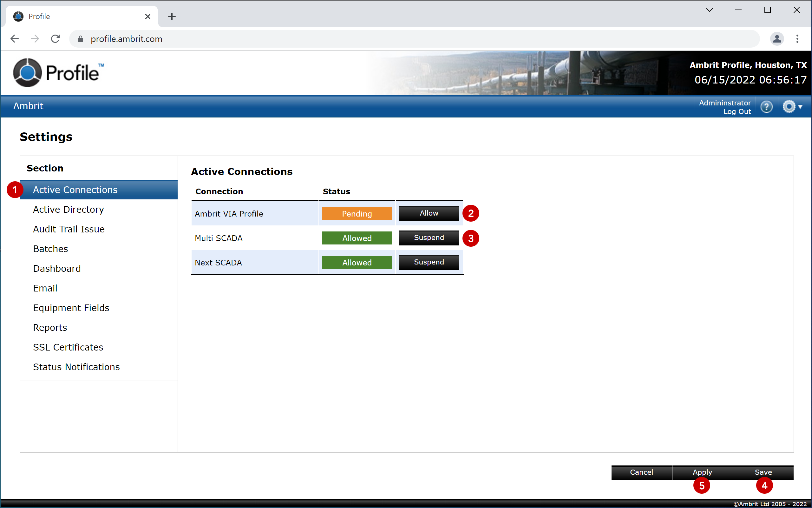The height and width of the screenshot is (508, 812).
Task: Select the Multi SCADA row name
Action: pos(219,238)
